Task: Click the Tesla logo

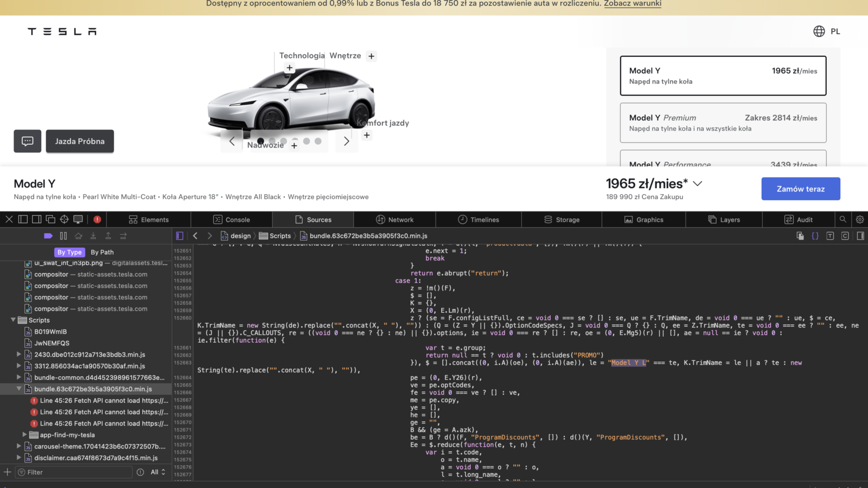Action: [62, 31]
